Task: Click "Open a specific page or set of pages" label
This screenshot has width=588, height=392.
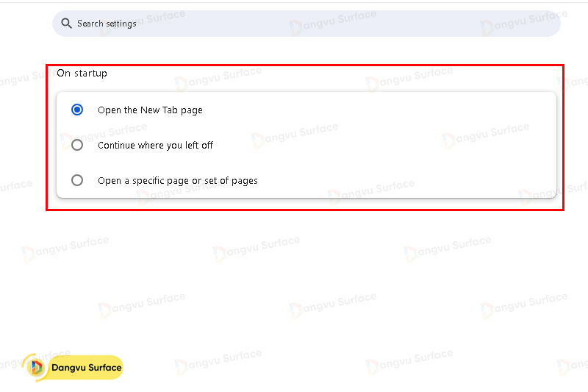Action: click(177, 181)
